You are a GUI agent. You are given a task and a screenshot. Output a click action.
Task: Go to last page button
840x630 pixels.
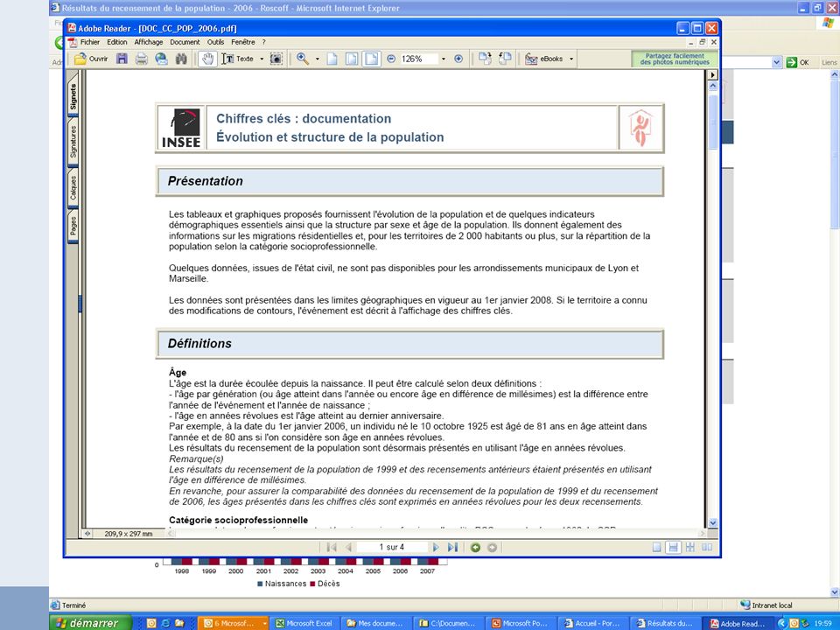[x=452, y=547]
